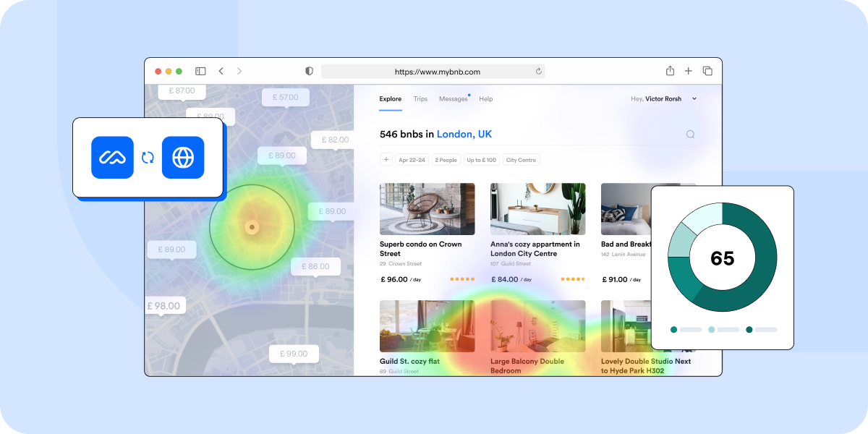868x434 pixels.
Task: Toggle the browser sidebar icon
Action: coord(200,72)
